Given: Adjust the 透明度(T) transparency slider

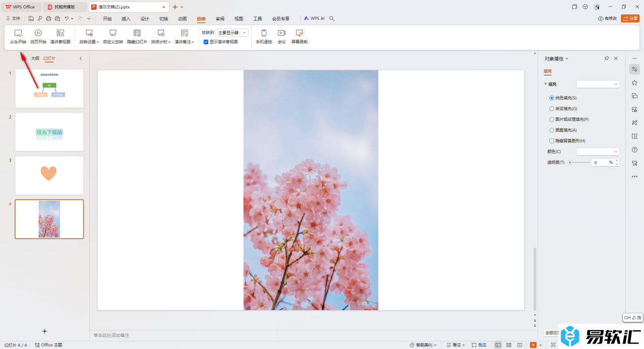Looking at the screenshot, I should (579, 163).
